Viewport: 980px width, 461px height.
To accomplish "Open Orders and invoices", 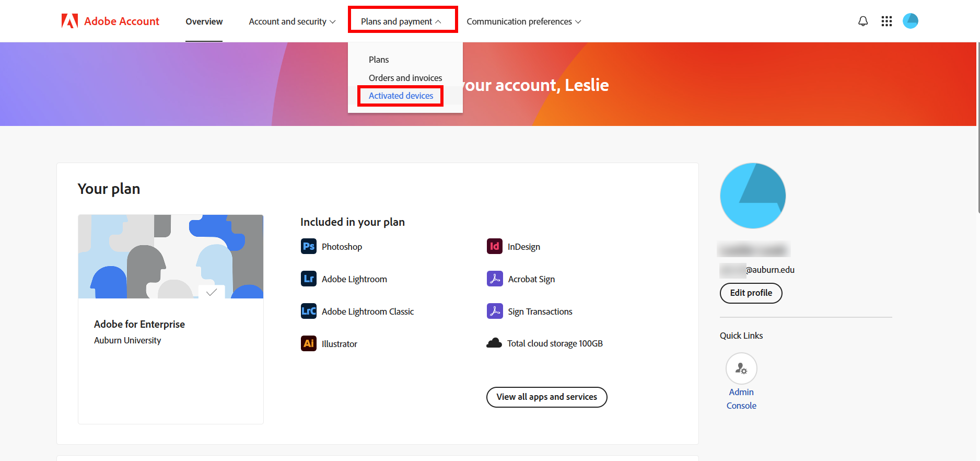I will point(405,77).
